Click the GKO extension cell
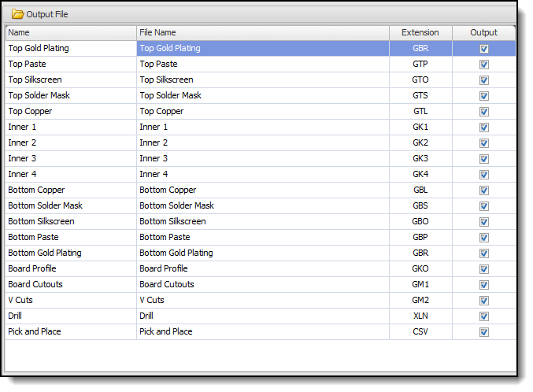 tap(420, 268)
